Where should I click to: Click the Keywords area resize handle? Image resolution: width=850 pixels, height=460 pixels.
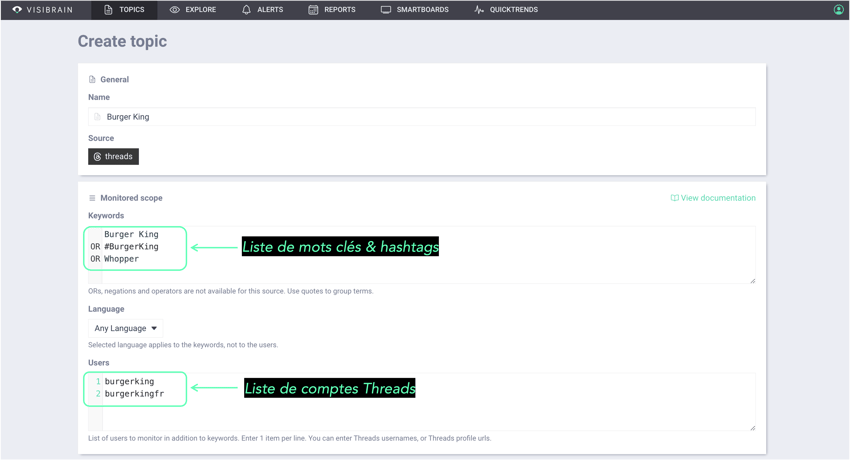(752, 280)
